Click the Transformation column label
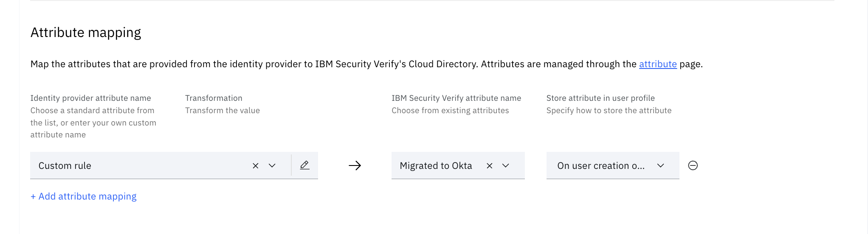The height and width of the screenshot is (234, 868). 214,98
